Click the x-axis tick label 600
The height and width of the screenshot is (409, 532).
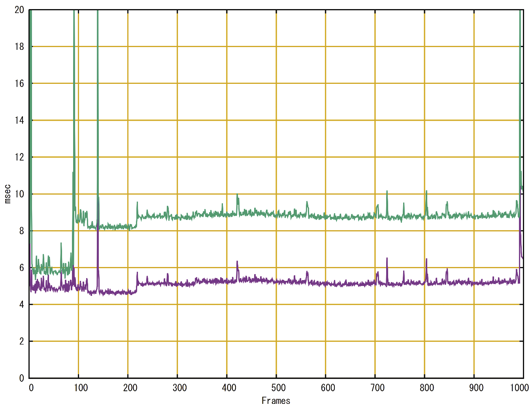click(x=328, y=388)
